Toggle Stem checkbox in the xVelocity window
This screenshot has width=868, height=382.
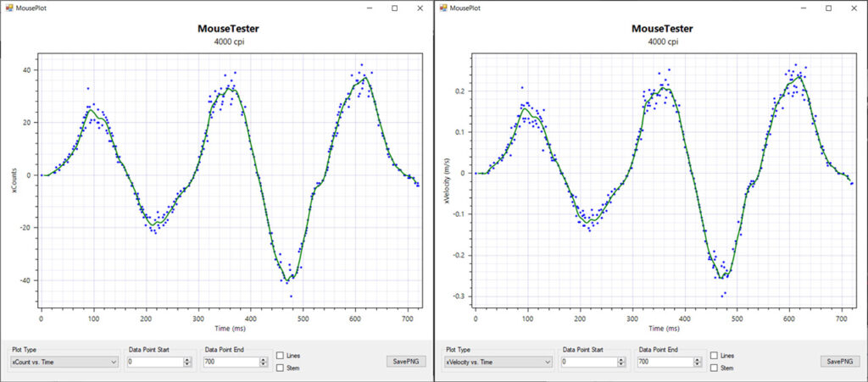[x=715, y=368]
